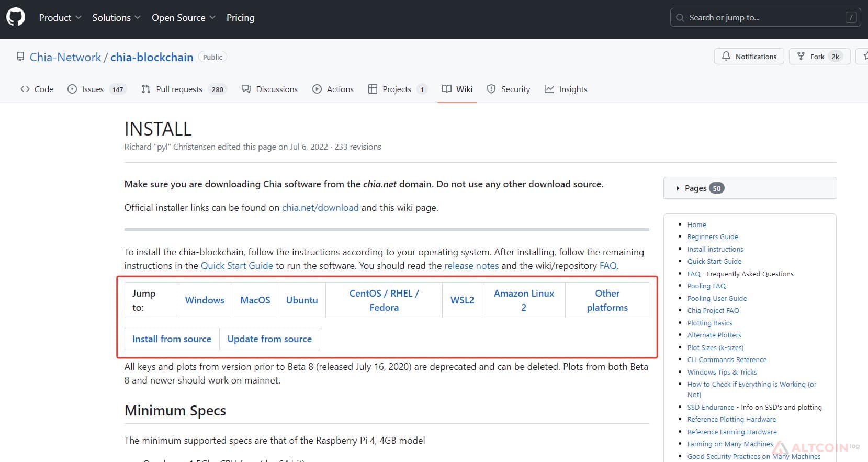
Task: Open the Insights tab
Action: [x=566, y=89]
